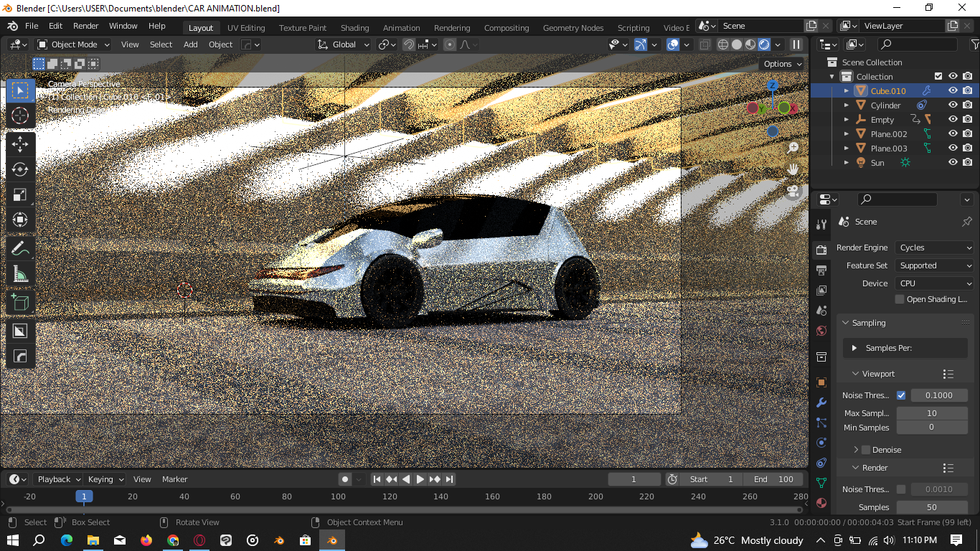Select the Annotate tool

20,249
